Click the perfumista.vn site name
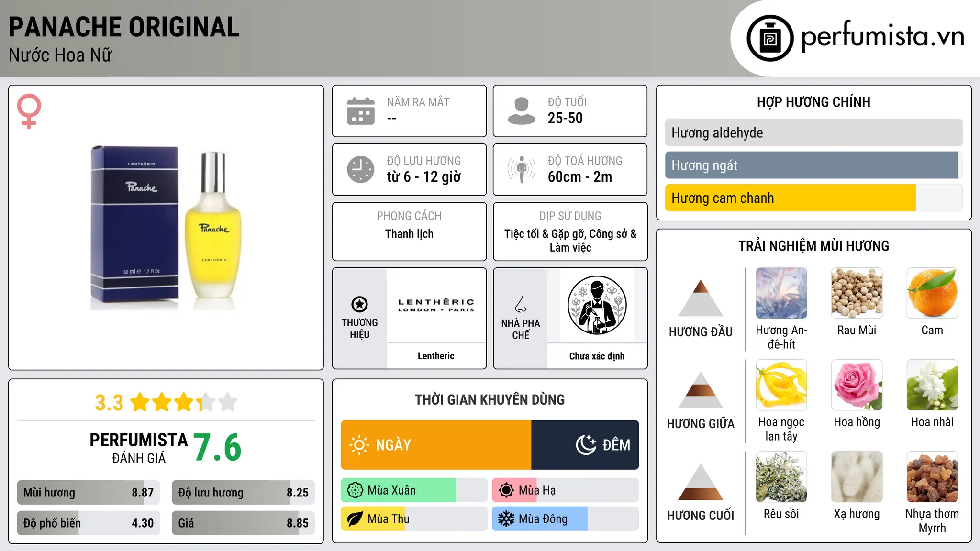The height and width of the screenshot is (551, 980). (882, 37)
